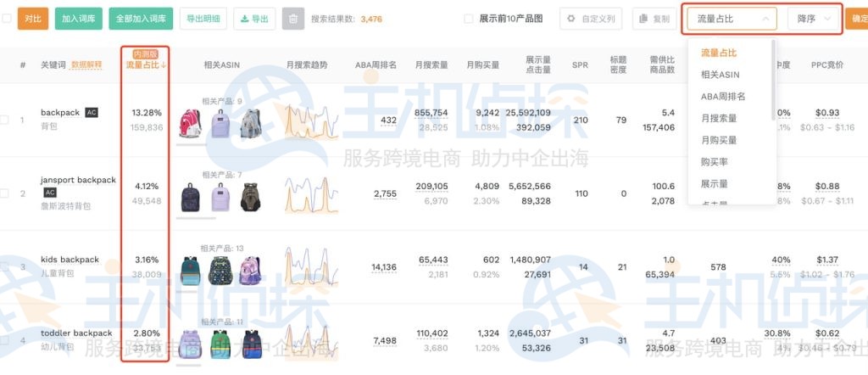The image size is (868, 375).
Task: Click the AC badge under jansport backpack
Action: click(50, 193)
